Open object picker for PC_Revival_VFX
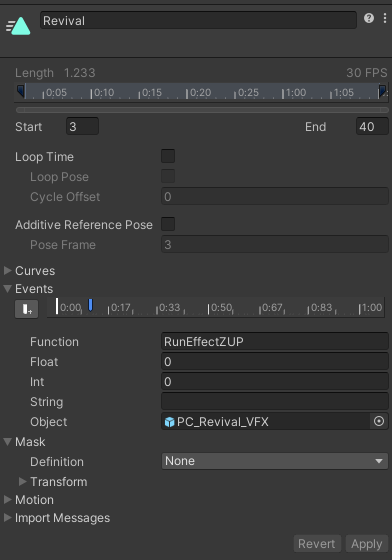The image size is (392, 560). coord(379,421)
